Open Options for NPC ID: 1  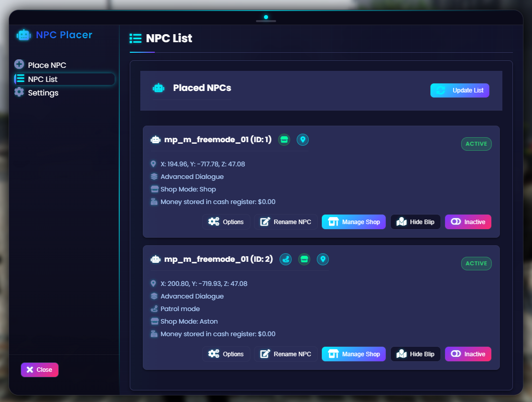pyautogui.click(x=226, y=222)
